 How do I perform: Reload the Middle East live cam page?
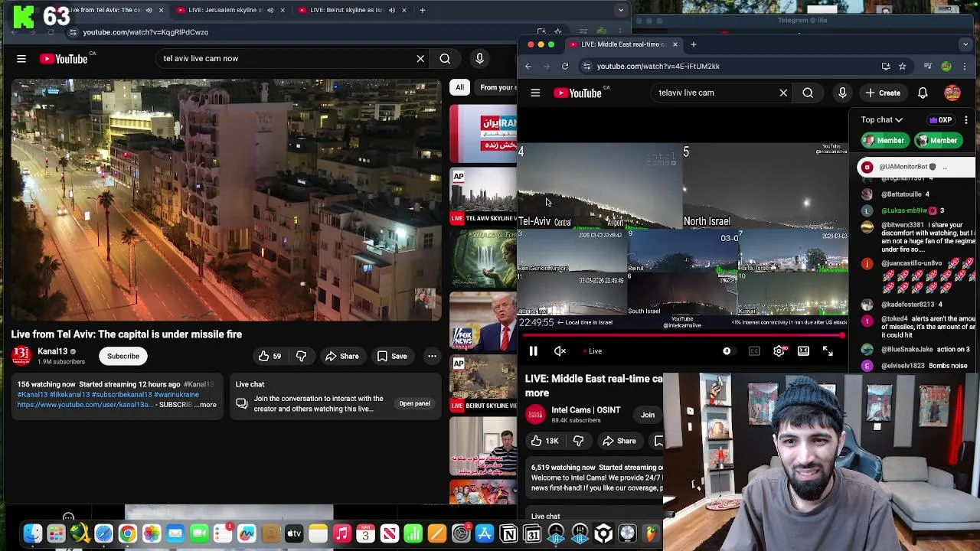click(x=565, y=66)
